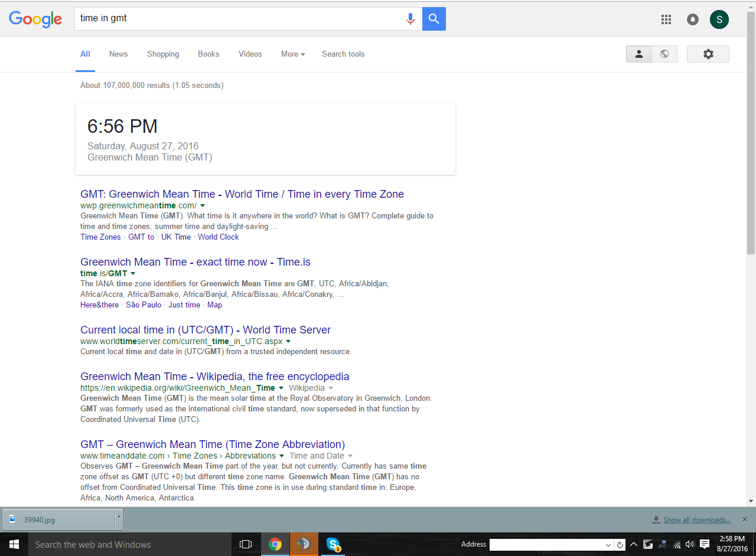The width and height of the screenshot is (756, 556).
Task: Expand options arrow after timeanddate.com URL
Action: point(282,456)
